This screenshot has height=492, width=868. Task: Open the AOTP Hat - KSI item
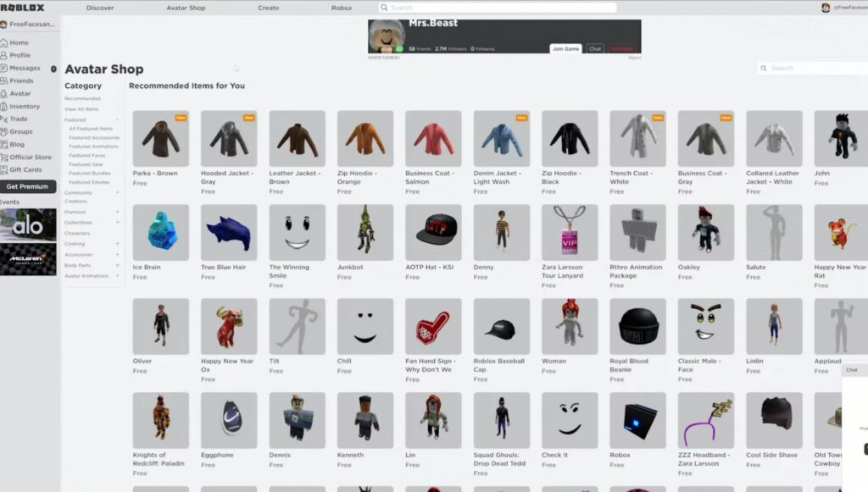433,233
